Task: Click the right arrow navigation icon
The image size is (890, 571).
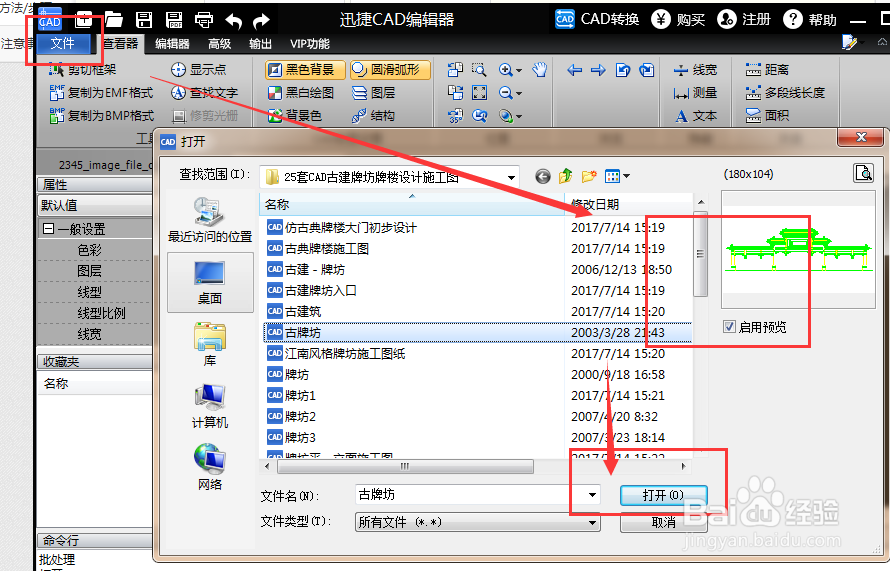Action: pos(598,70)
